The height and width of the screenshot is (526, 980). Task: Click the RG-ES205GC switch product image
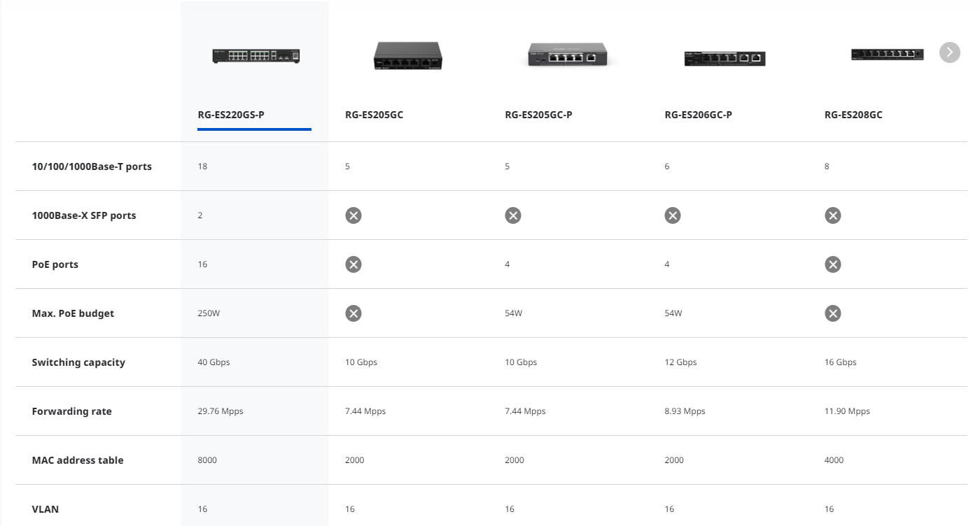point(408,55)
